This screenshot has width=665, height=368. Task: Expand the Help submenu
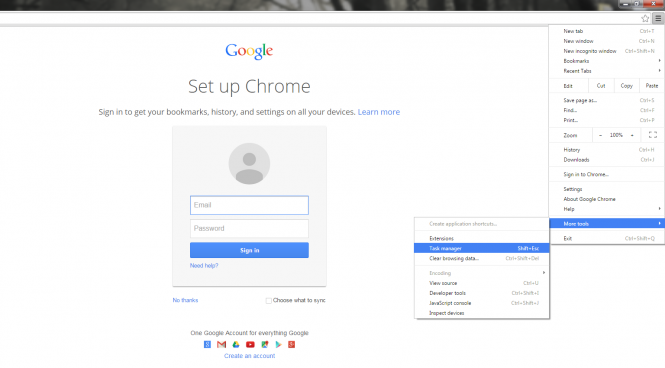coord(607,209)
